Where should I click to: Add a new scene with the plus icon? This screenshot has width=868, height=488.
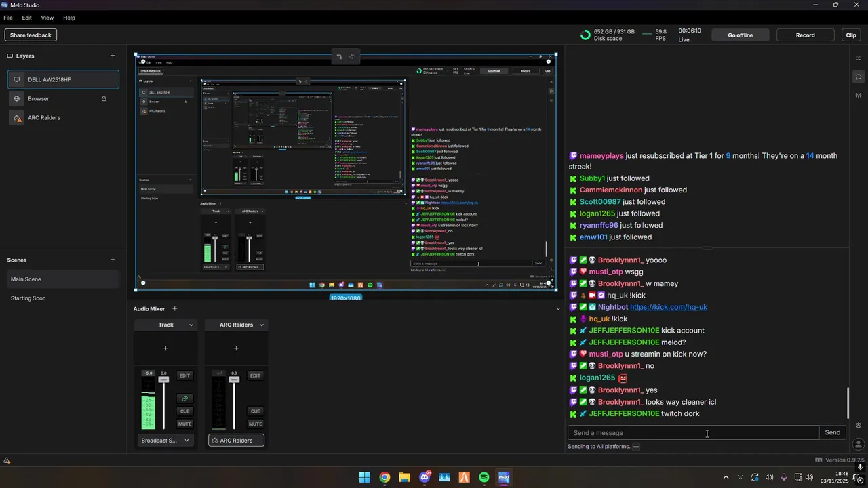point(113,260)
